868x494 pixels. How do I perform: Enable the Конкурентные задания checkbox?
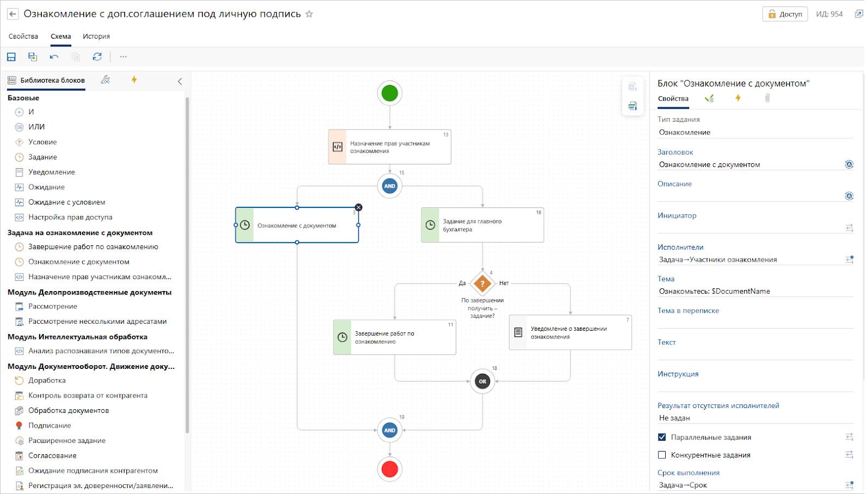tap(662, 455)
